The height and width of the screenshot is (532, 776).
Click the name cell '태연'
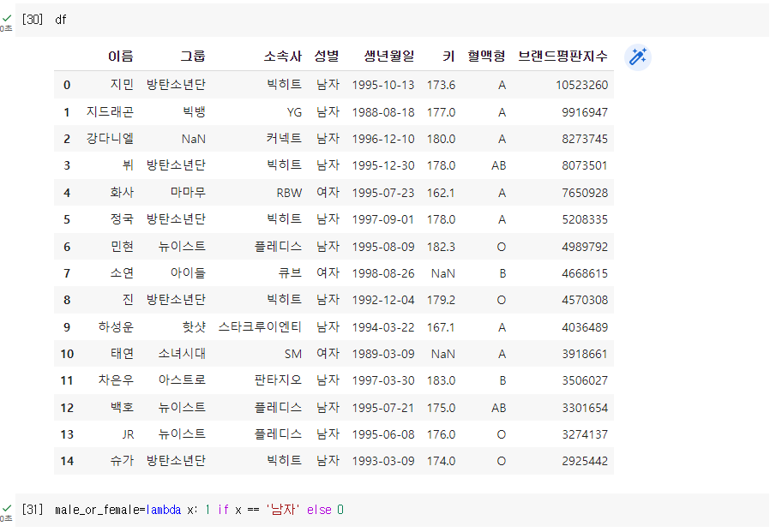point(122,354)
